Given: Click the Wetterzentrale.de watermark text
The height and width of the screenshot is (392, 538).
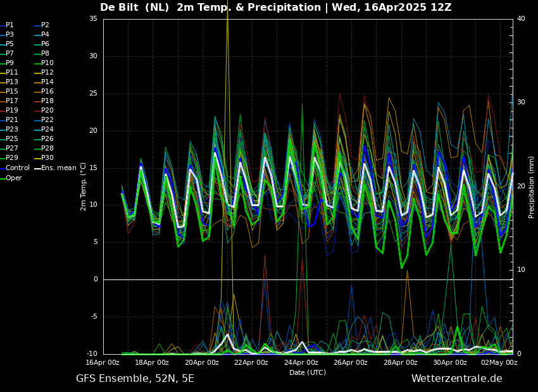Looking at the screenshot, I should (x=456, y=379).
